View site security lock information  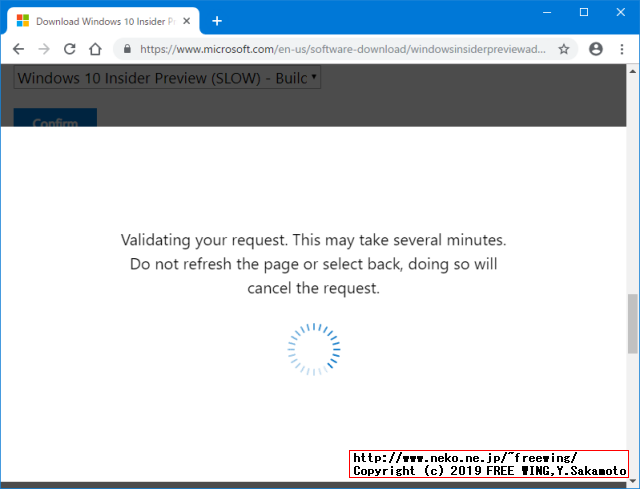point(127,49)
